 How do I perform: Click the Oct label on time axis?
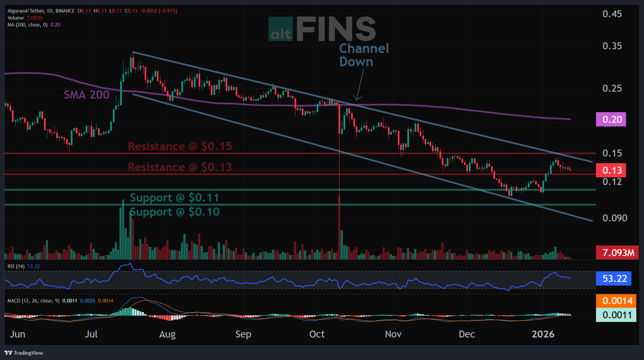click(317, 334)
